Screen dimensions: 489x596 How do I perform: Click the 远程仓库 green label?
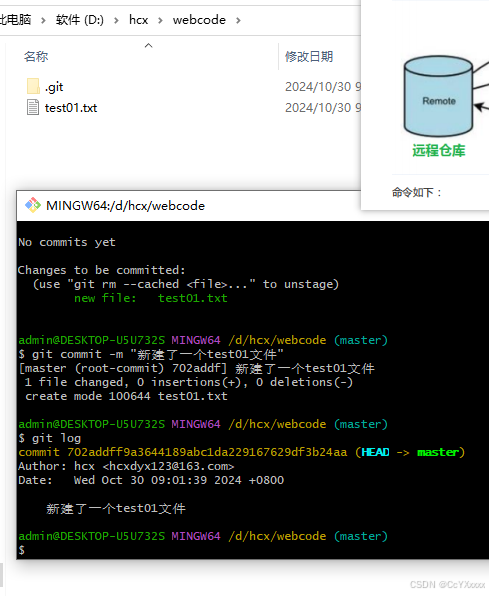438,151
